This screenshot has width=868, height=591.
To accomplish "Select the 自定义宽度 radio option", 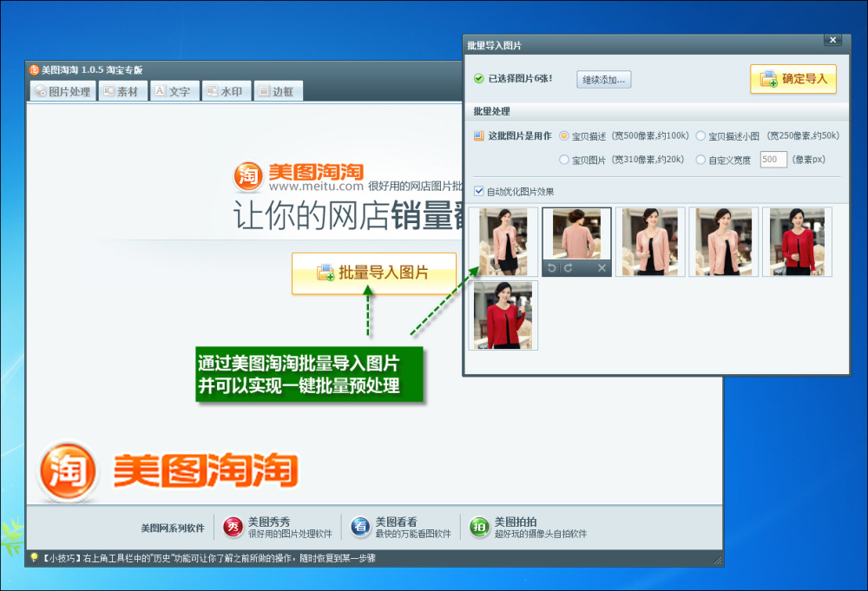I will point(700,160).
